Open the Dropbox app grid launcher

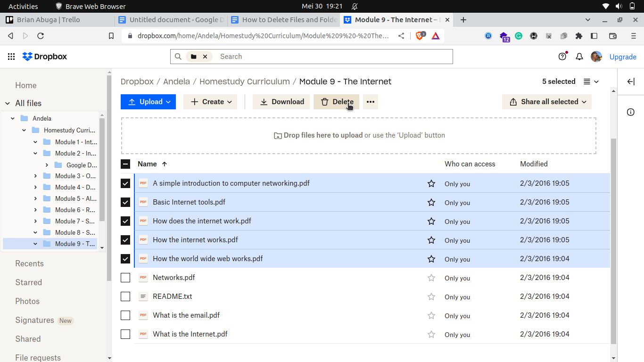11,57
